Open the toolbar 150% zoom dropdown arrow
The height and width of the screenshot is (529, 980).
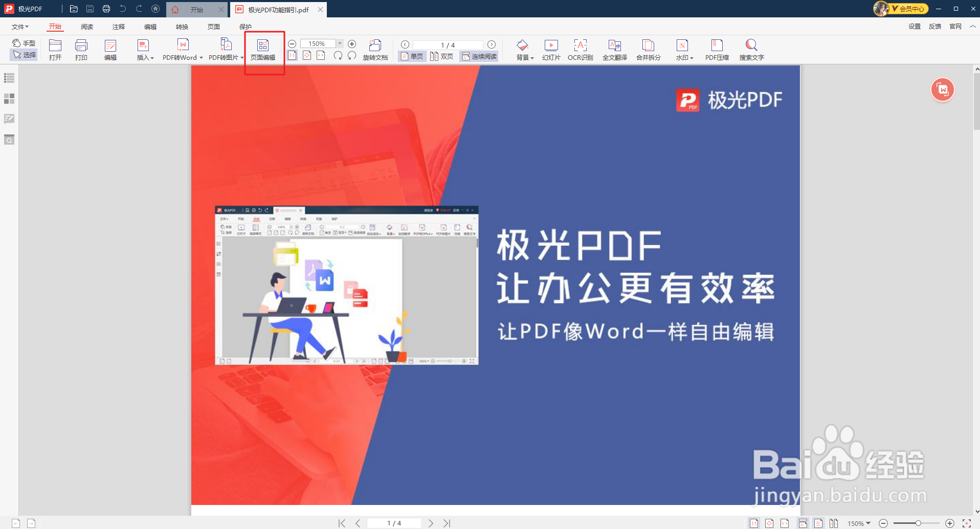(340, 44)
